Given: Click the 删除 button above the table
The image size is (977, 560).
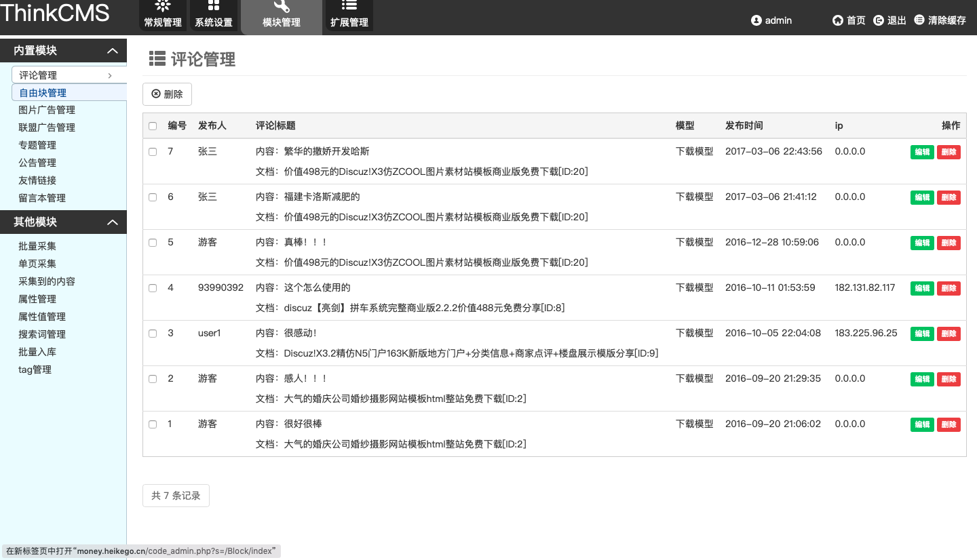Looking at the screenshot, I should point(167,94).
